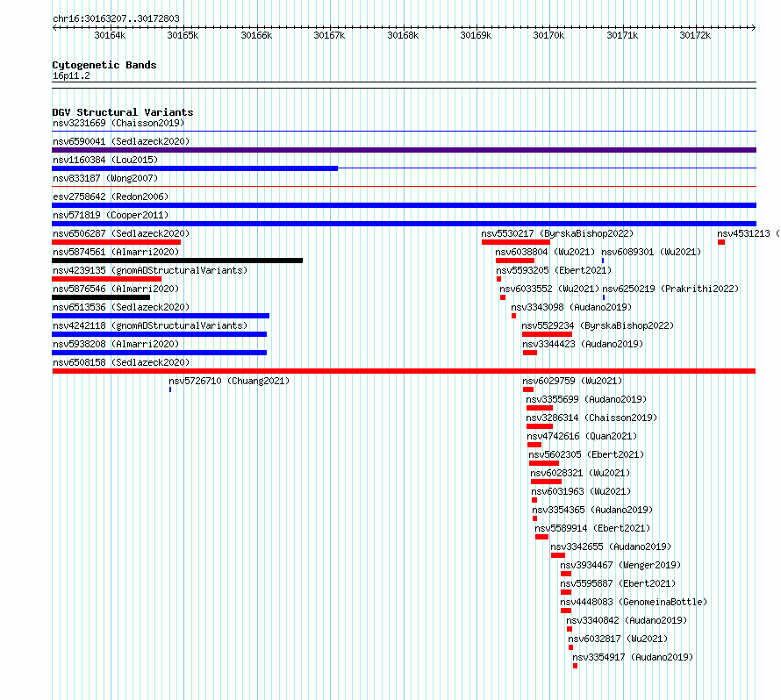Click the Cytogenetic Bands track title
Screen dimensions: 781x700
click(x=104, y=65)
